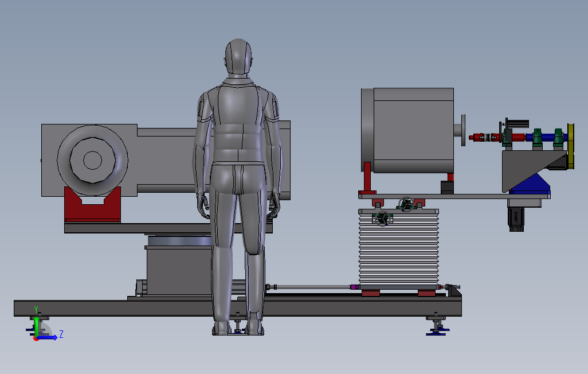Select the round flange on motor shaft
Screen dimensions: 588x374
click(x=463, y=130)
